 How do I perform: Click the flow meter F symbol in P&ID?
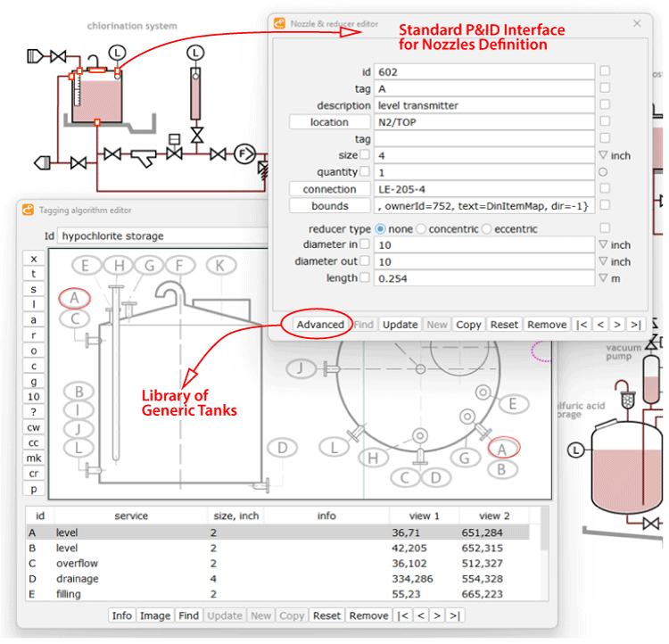point(245,154)
